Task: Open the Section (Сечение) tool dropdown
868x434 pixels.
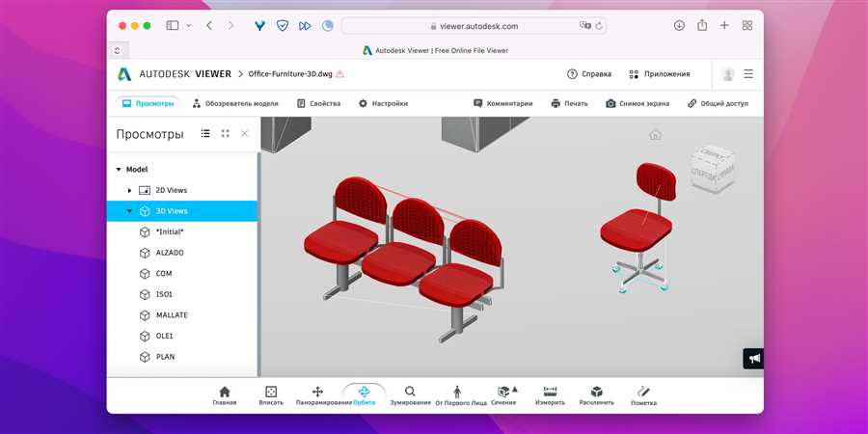Action: 515,389
